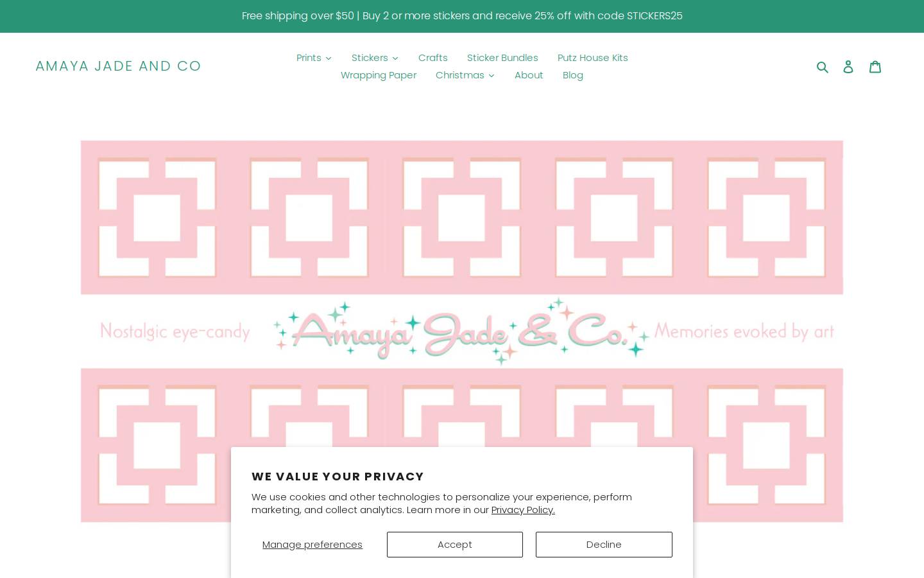Open the About page
This screenshot has height=578, width=924.
529,75
